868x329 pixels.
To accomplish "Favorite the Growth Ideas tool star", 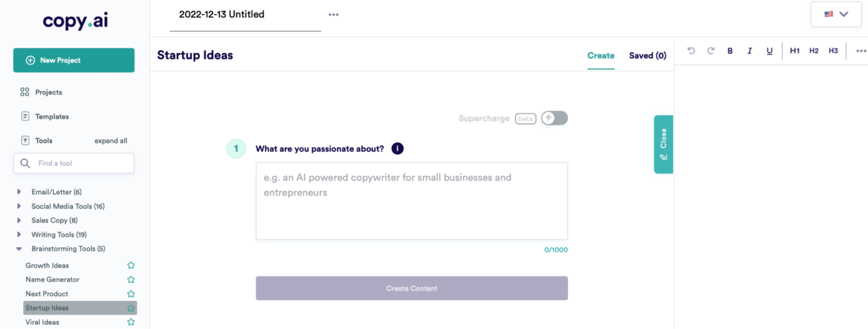I will pos(131,266).
